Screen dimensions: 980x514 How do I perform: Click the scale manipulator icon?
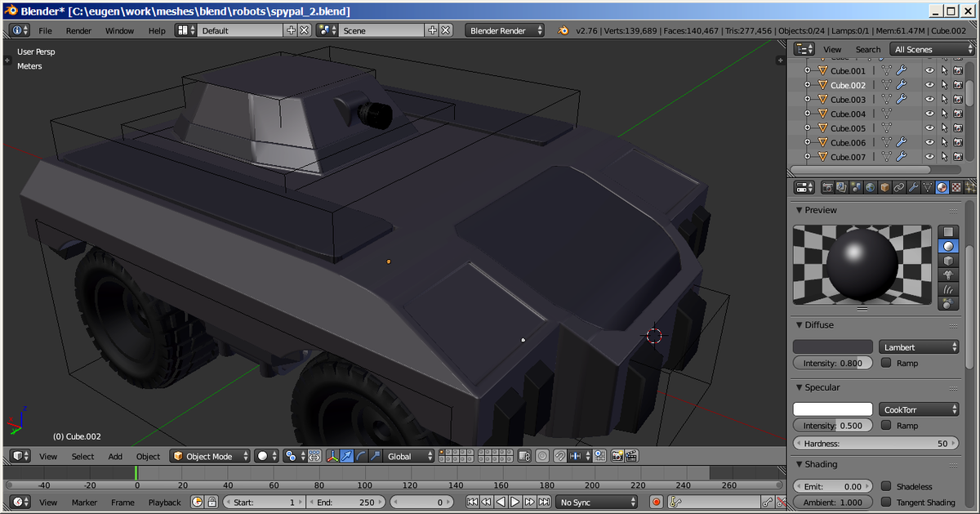(x=376, y=456)
